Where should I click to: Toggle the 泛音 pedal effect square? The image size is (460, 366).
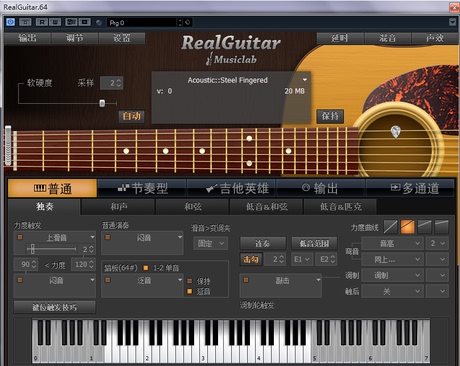coord(108,280)
